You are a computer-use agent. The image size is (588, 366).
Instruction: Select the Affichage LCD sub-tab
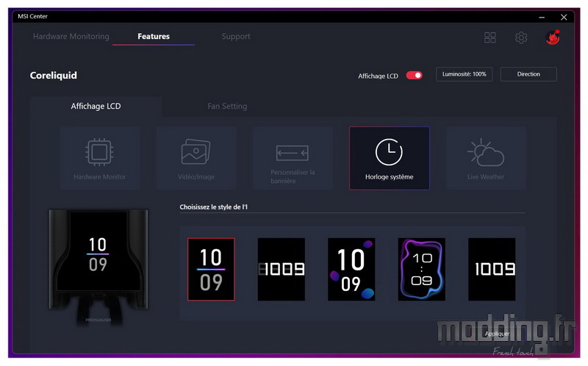pyautogui.click(x=96, y=106)
